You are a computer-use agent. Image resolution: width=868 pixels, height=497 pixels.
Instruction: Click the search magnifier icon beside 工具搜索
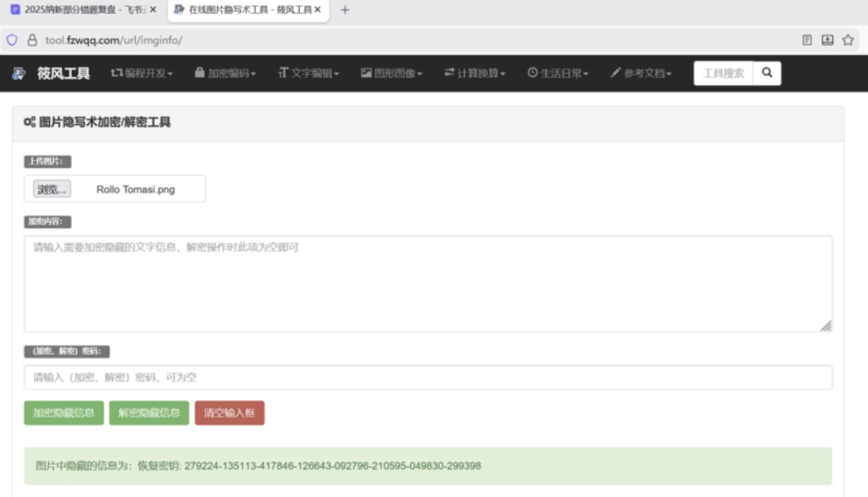tap(766, 74)
